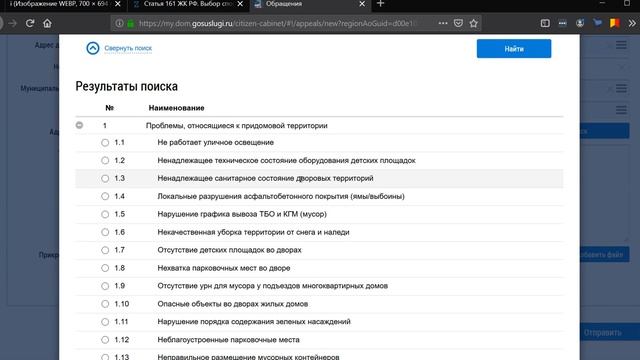Image resolution: width=640 pixels, height=360 pixels.
Task: Select radio 1.1 Не работает уличное освещение
Action: click(x=105, y=142)
